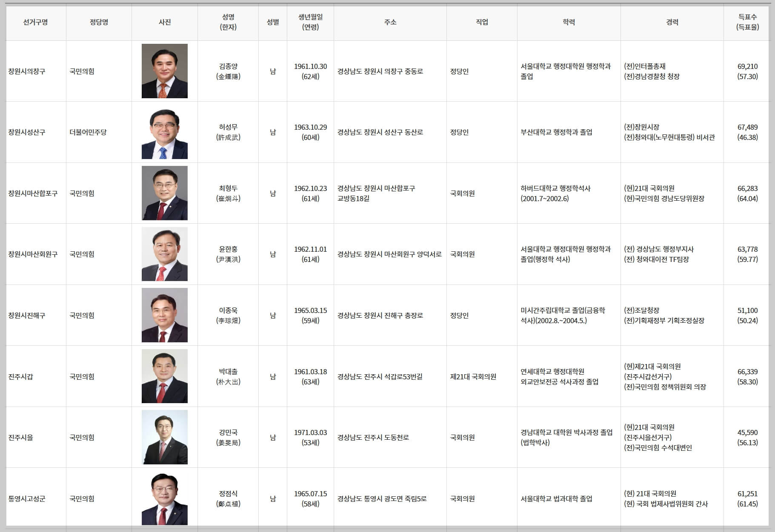Click vote count 45,590 (56.13)
The width and height of the screenshot is (775, 532).
748,438
